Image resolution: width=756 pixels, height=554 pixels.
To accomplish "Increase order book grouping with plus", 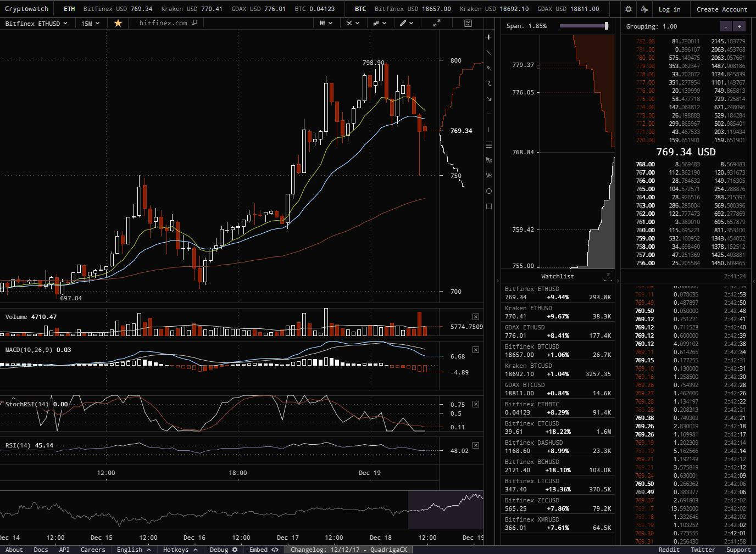I will pos(739,26).
